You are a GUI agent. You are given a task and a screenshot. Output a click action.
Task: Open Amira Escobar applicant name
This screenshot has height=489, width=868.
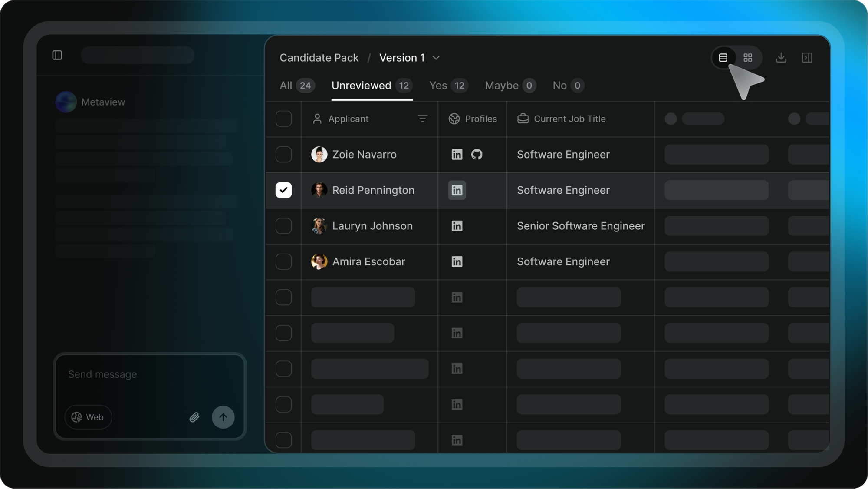369,261
